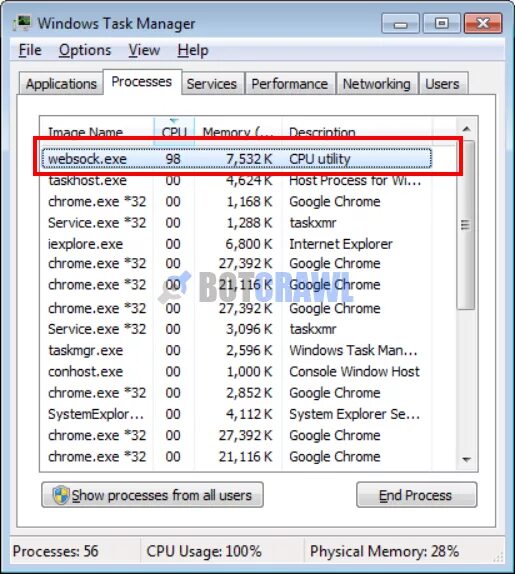Click the 7,532 K memory value
Viewport: 515px width, 574px height.
[x=249, y=159]
